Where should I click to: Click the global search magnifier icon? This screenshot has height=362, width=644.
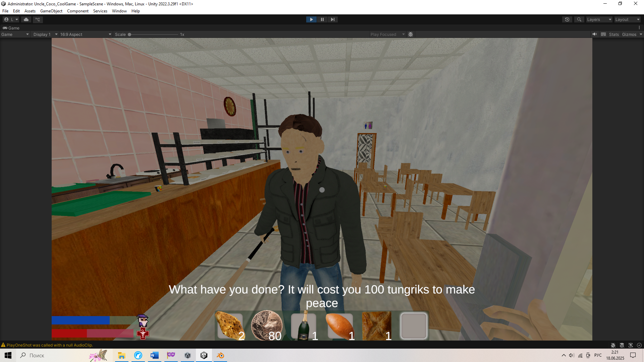(x=579, y=19)
